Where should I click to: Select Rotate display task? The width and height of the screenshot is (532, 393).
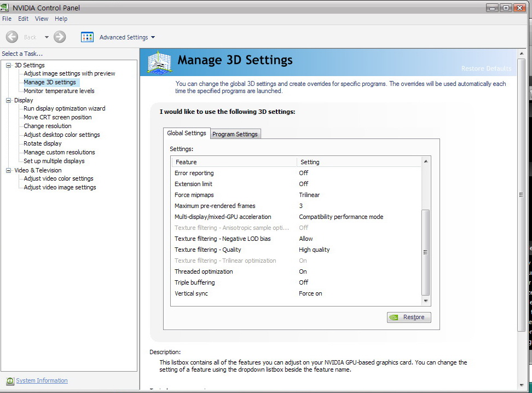click(42, 143)
